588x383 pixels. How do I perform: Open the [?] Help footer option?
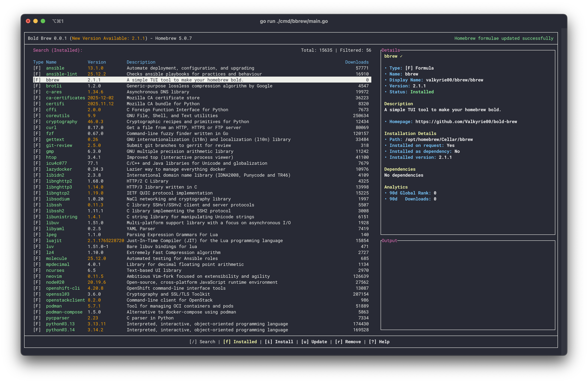coord(379,342)
